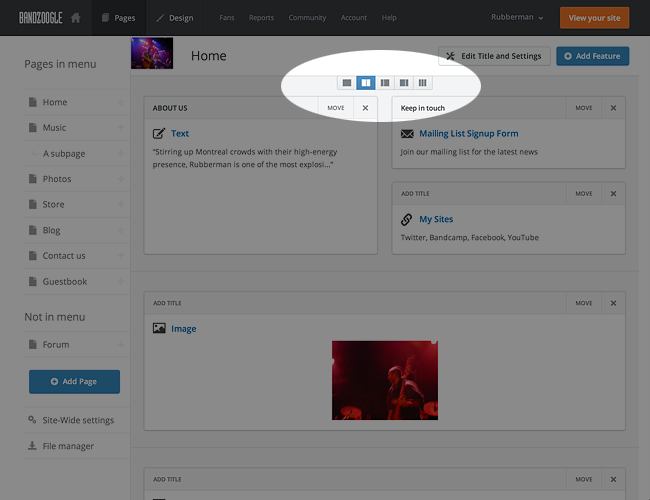Click the Add Page button
This screenshot has width=650, height=500.
click(74, 381)
